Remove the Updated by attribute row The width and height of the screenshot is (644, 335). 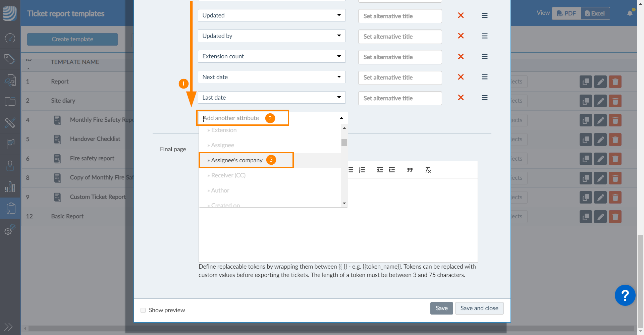(461, 36)
